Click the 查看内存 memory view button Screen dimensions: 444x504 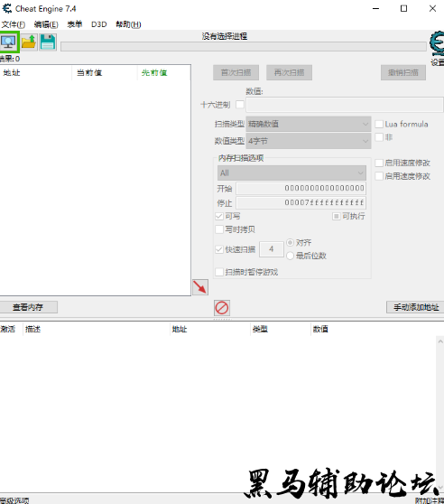pyautogui.click(x=28, y=307)
